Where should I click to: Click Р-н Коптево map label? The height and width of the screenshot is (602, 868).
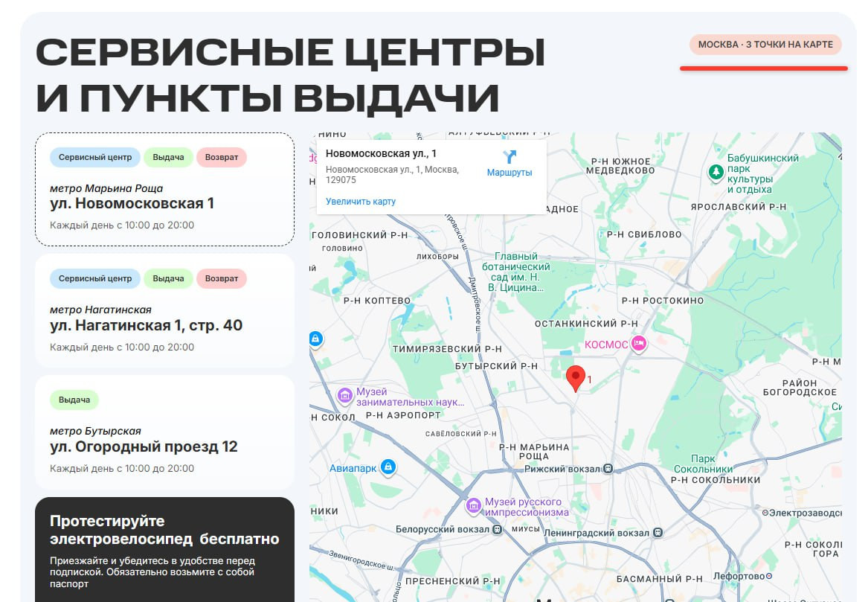[377, 300]
